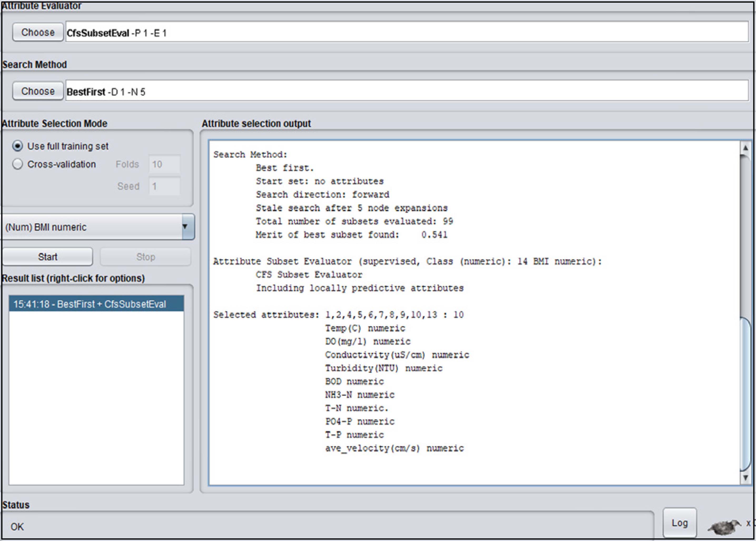The width and height of the screenshot is (756, 541).
Task: Select Cross-validation radio button
Action: coord(18,164)
